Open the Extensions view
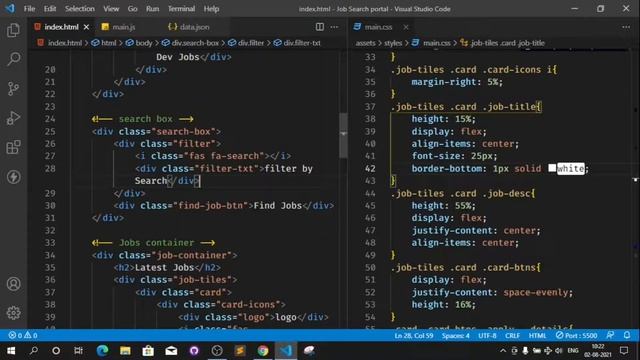This screenshot has width=640, height=360. [x=13, y=147]
